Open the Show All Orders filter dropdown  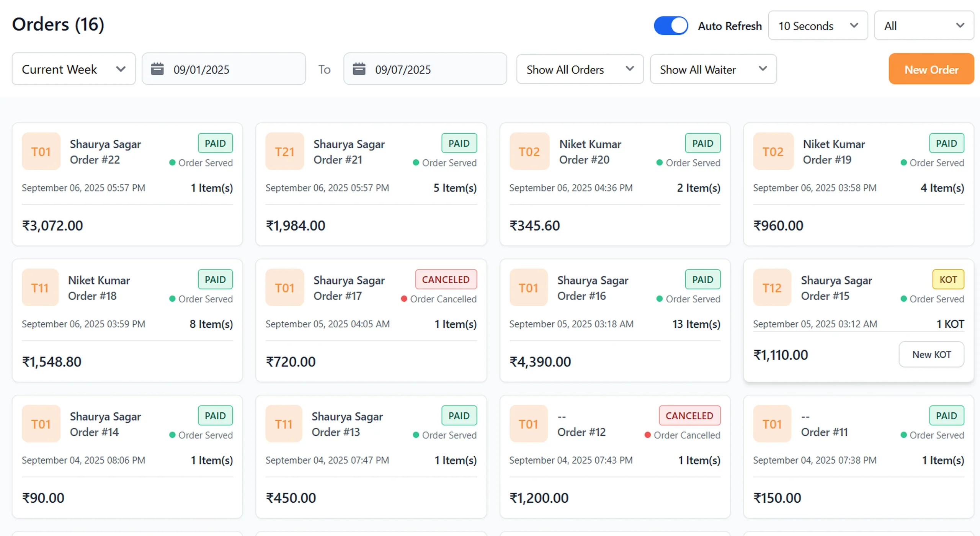pyautogui.click(x=580, y=69)
